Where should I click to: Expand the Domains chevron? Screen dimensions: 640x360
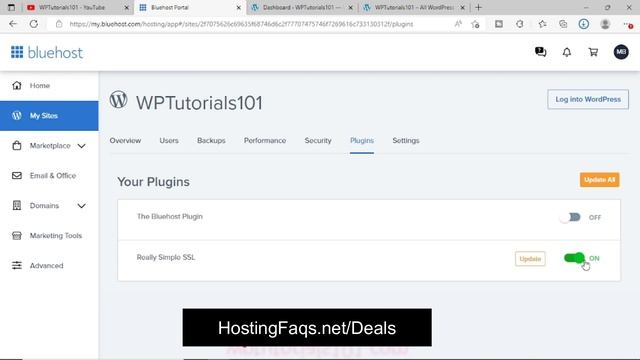[82, 206]
